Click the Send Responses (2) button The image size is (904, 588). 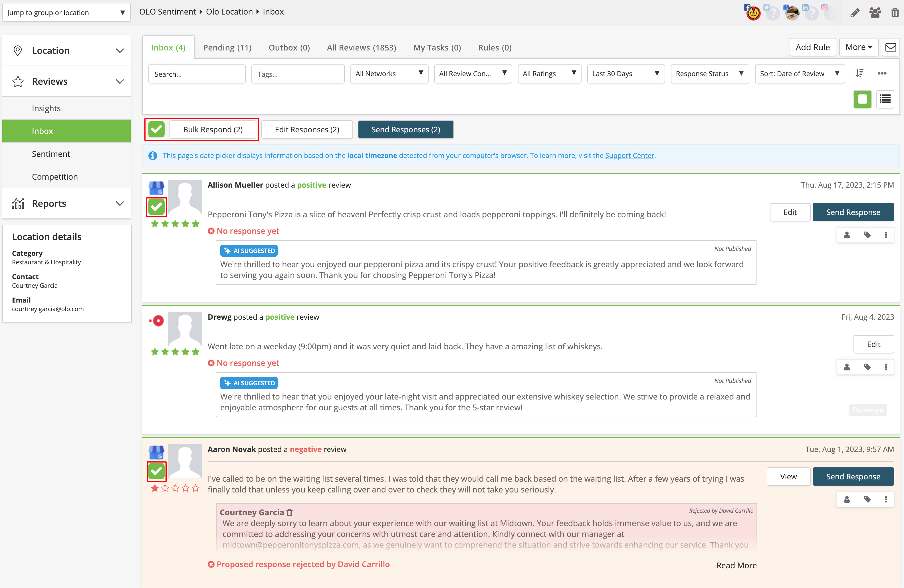click(406, 129)
